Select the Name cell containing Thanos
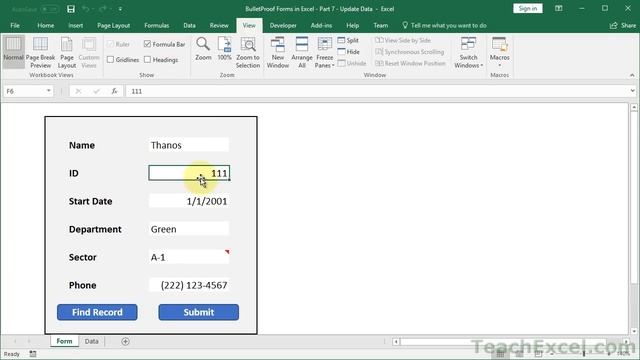The image size is (640, 360). click(189, 145)
